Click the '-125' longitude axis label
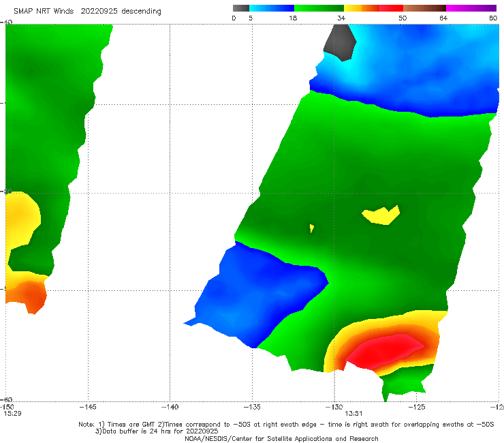This screenshot has width=504, height=443. (417, 407)
